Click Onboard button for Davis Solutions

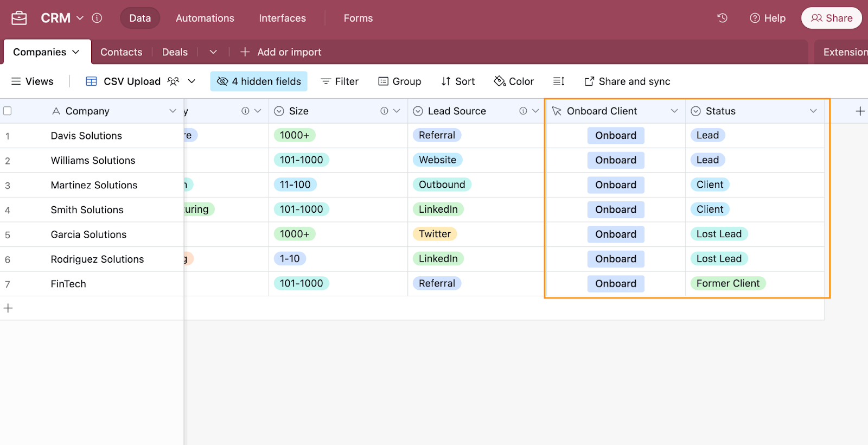[x=616, y=136]
